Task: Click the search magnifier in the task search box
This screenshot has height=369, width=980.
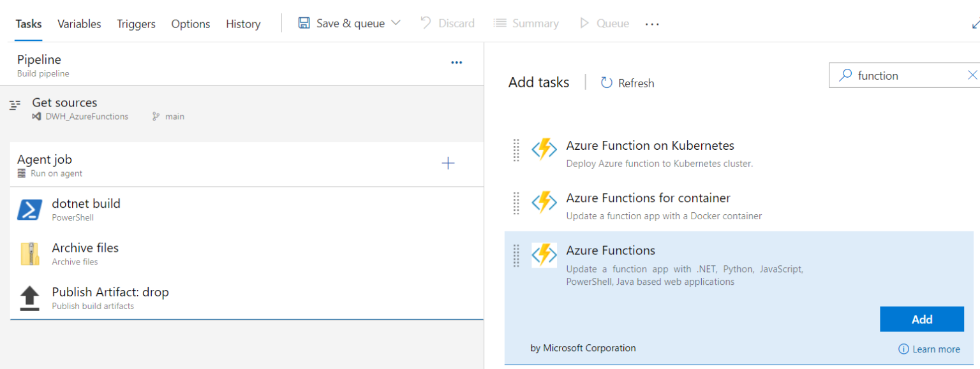Action: [845, 75]
